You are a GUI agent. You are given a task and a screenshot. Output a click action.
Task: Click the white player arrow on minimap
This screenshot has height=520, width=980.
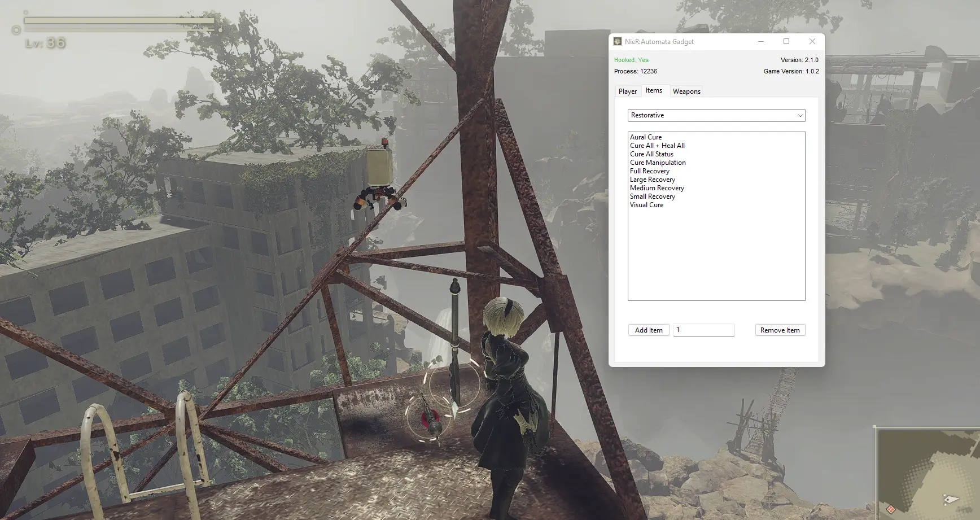(951, 499)
